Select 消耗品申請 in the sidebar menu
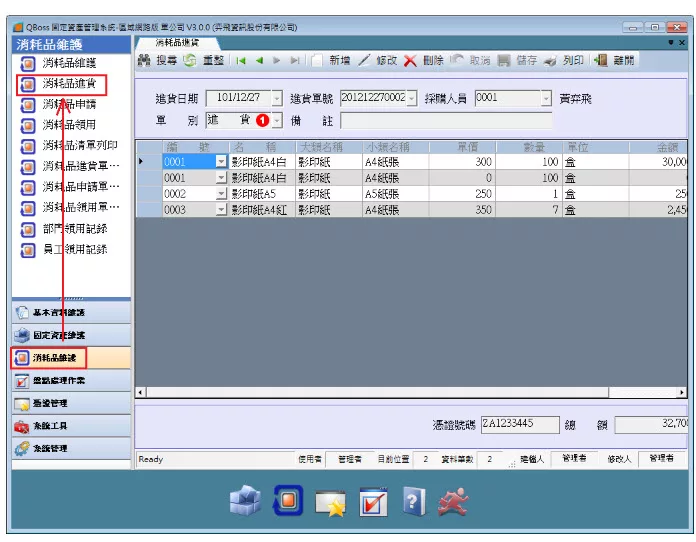 [69, 104]
